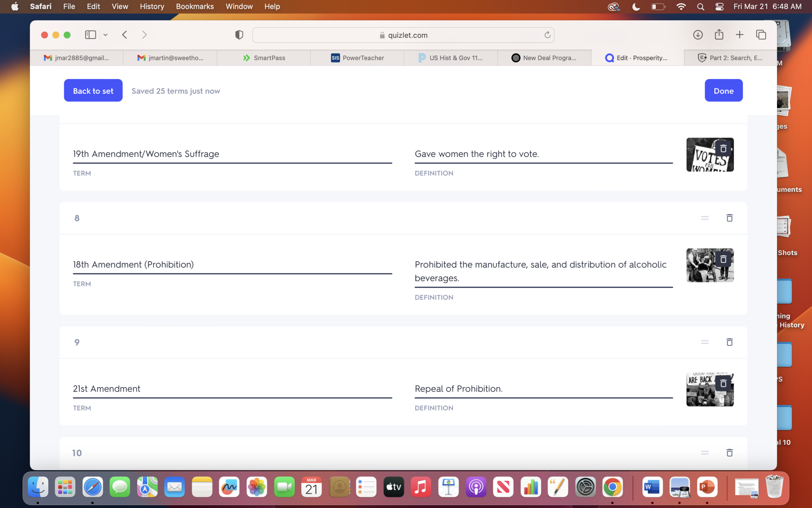
Task: Toggle Safari sidebar visibility
Action: (90, 35)
